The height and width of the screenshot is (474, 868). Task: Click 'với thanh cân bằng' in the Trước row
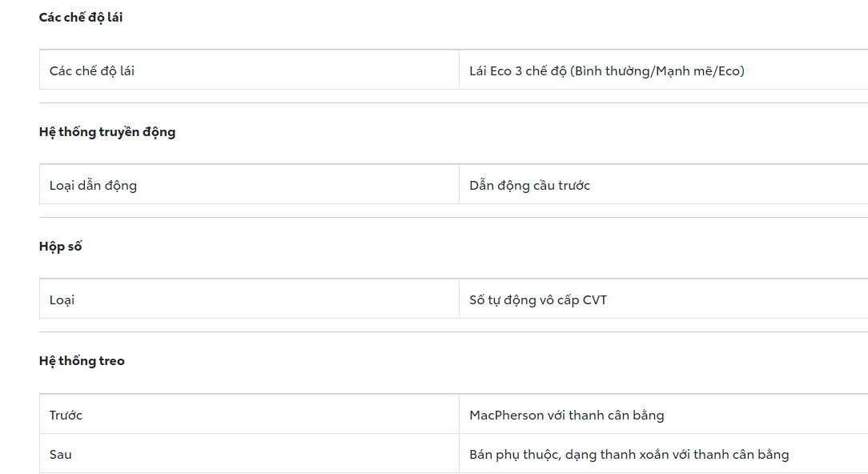click(606, 416)
